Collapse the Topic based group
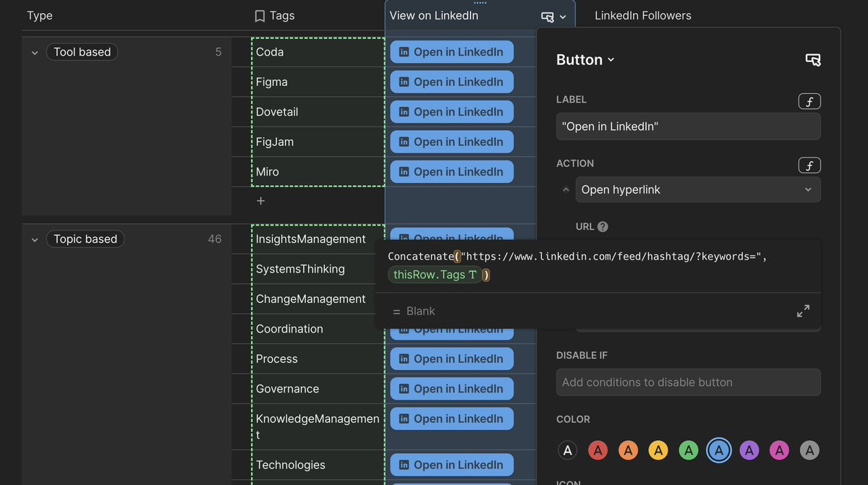 pyautogui.click(x=35, y=239)
